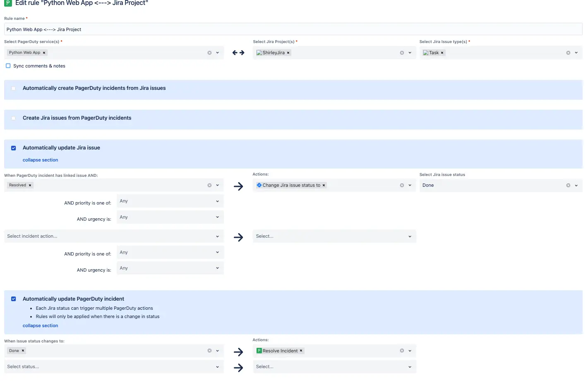
Task: Clear the Jira Issue types field
Action: pyautogui.click(x=568, y=53)
